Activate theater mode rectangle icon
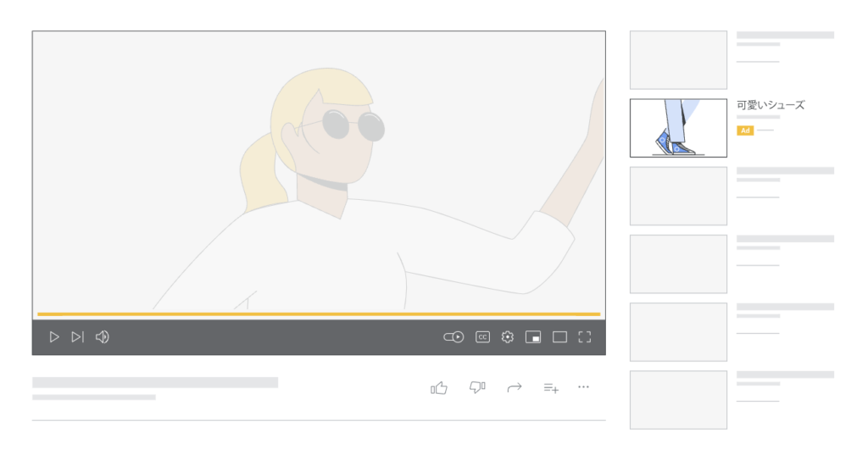 point(559,337)
